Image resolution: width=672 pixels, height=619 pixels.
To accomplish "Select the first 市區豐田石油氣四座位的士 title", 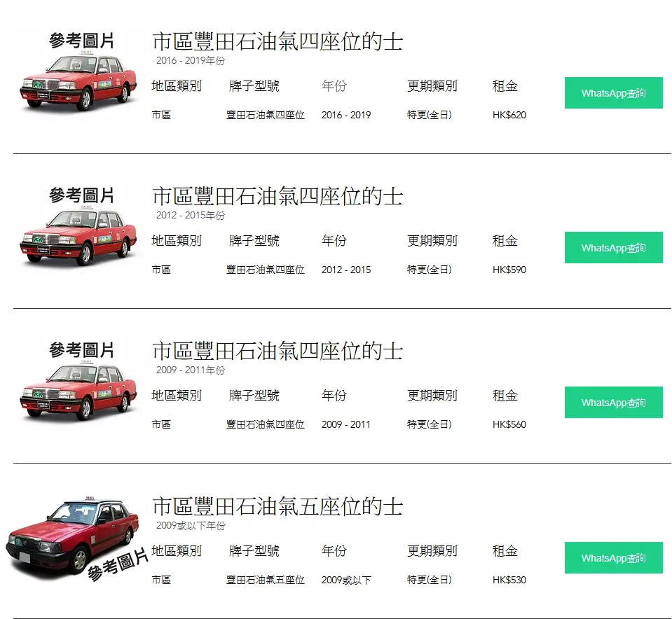I will pyautogui.click(x=277, y=41).
